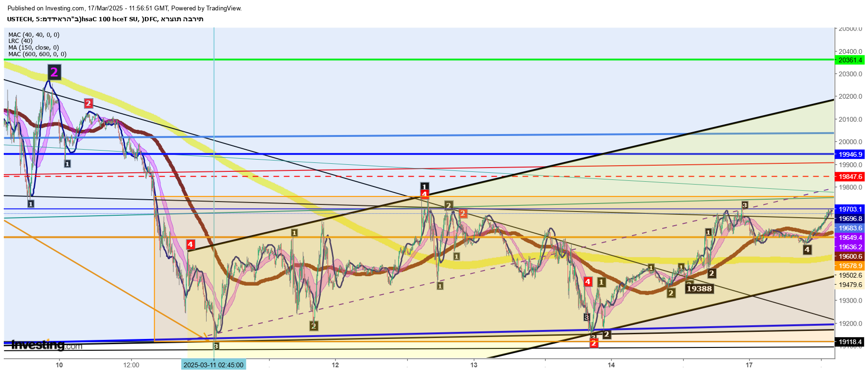Select the 19703.1 price label
Viewport: 868px width, 372px height.
tap(850, 209)
